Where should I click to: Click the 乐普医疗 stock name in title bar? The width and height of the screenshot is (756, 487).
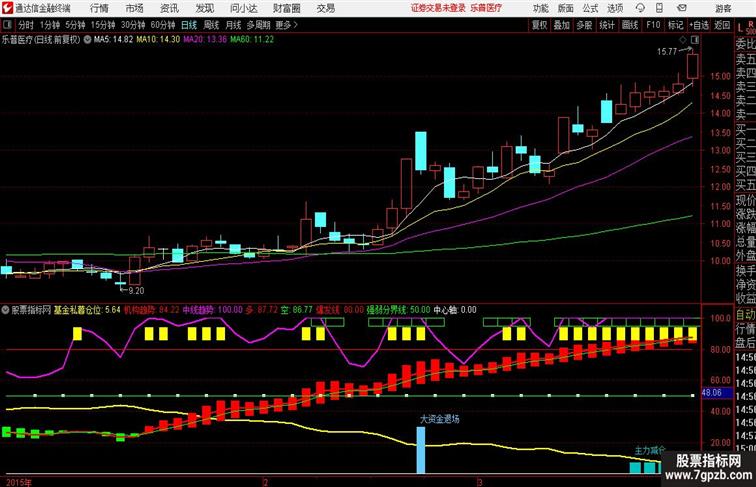(x=486, y=8)
